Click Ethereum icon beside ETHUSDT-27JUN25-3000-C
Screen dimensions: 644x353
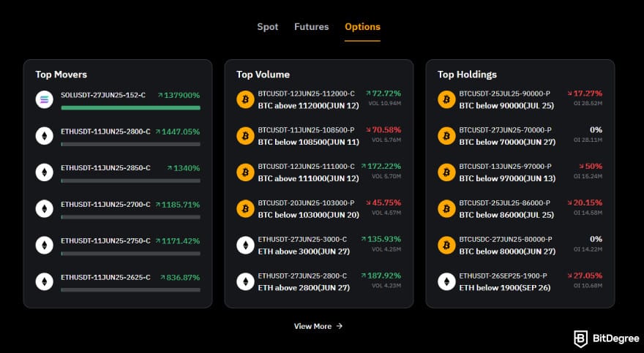click(245, 245)
